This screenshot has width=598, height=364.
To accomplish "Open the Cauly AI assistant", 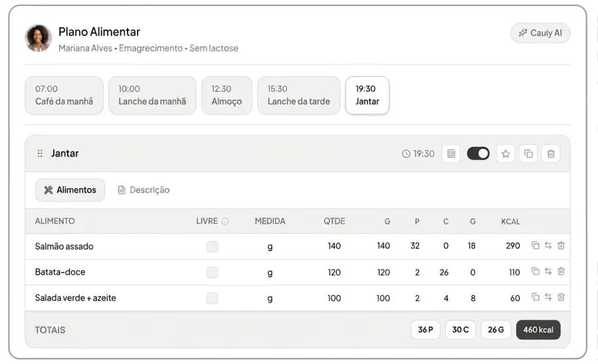I will tap(540, 33).
